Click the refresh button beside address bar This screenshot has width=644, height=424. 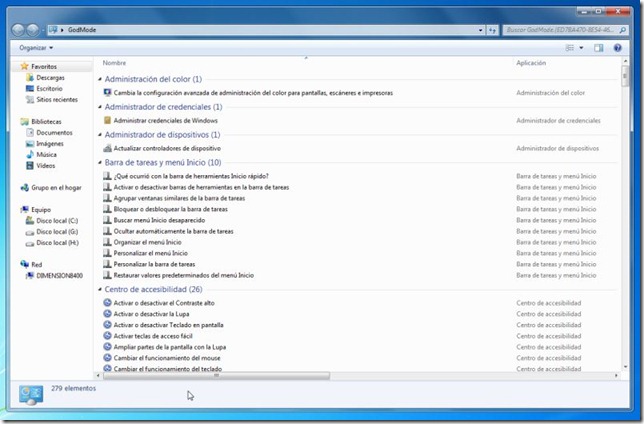[x=492, y=30]
